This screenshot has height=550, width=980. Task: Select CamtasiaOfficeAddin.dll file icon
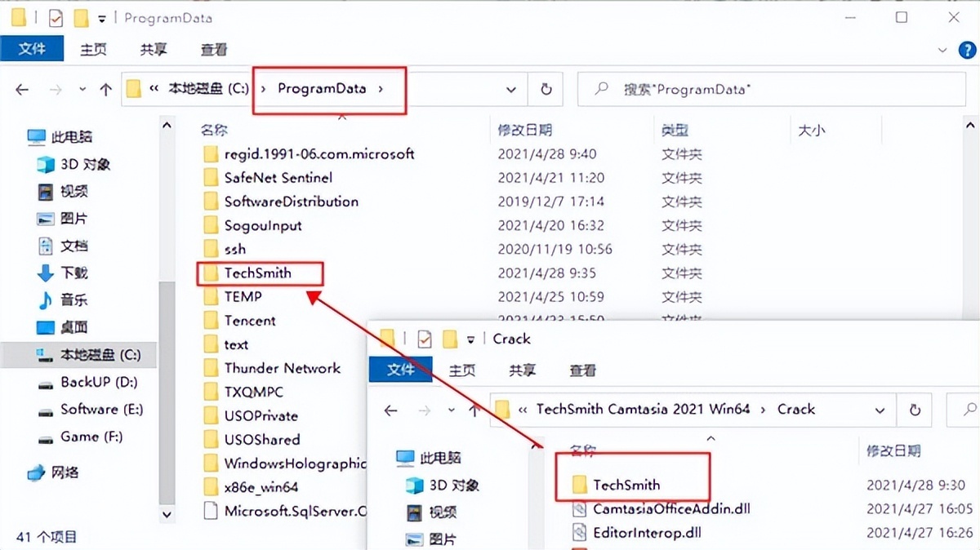579,508
